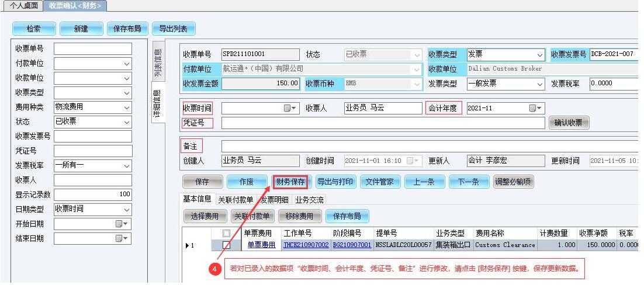Toggle the select-all checkbox in grid header

coord(226,233)
